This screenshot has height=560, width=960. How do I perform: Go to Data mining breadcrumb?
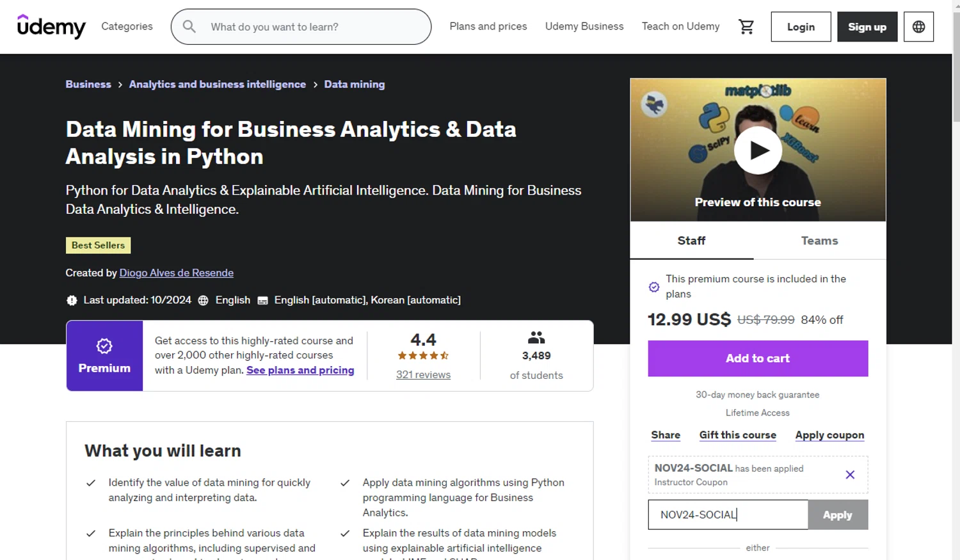[x=355, y=84]
